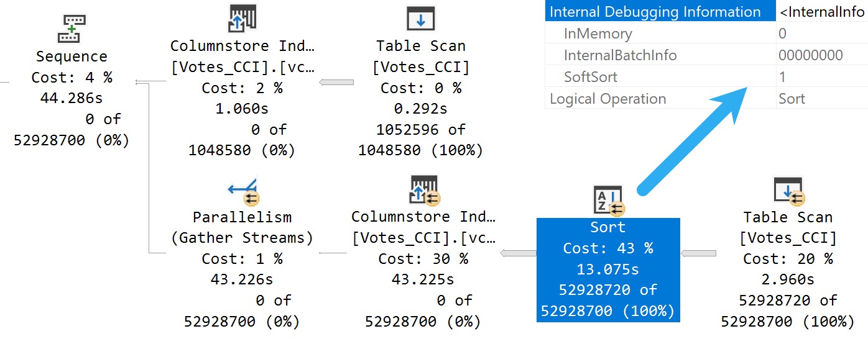Viewport: 868px width, 344px height.
Task: Click the 00000000 value for InternalBatchInfo
Action: click(x=811, y=55)
